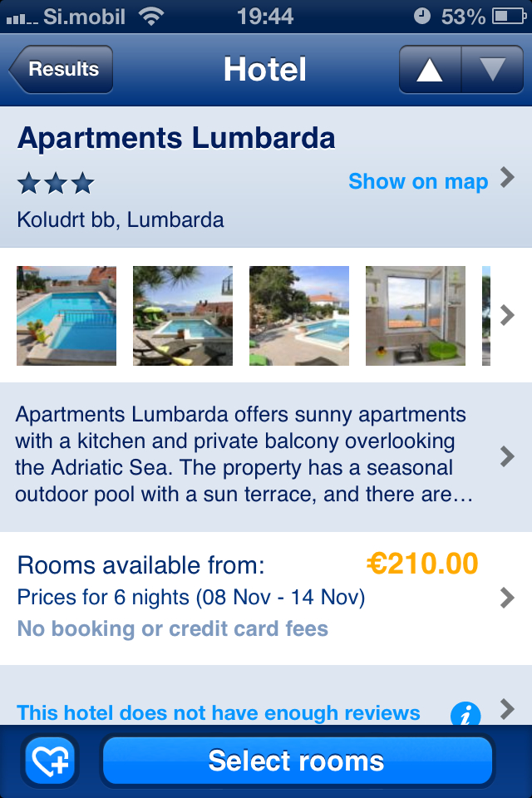Open the Show on map chevron
Screen dimensions: 532x798
pyautogui.click(x=507, y=178)
